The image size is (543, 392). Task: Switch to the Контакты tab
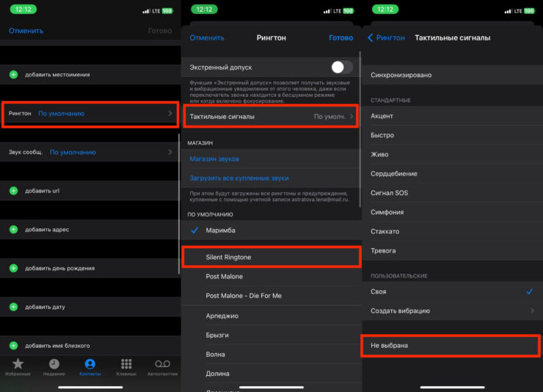point(90,366)
